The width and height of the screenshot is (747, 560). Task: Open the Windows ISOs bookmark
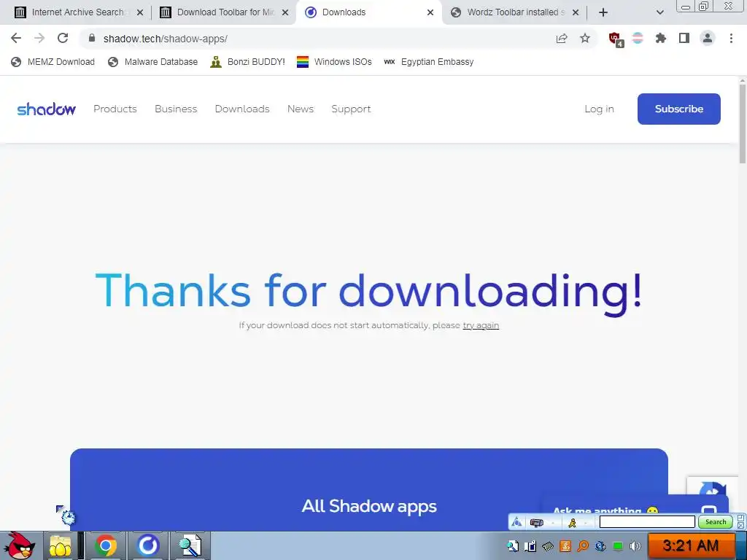point(334,62)
